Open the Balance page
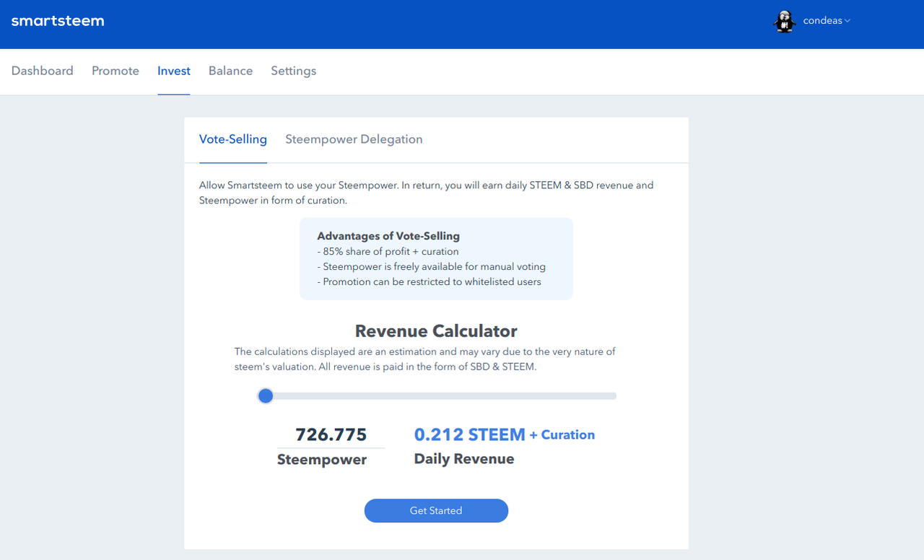This screenshot has height=560, width=924. [x=230, y=71]
